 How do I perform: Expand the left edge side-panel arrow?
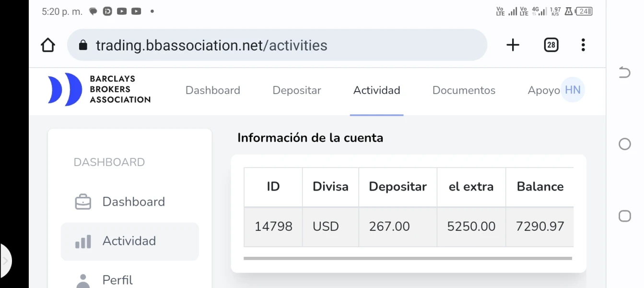[6, 261]
